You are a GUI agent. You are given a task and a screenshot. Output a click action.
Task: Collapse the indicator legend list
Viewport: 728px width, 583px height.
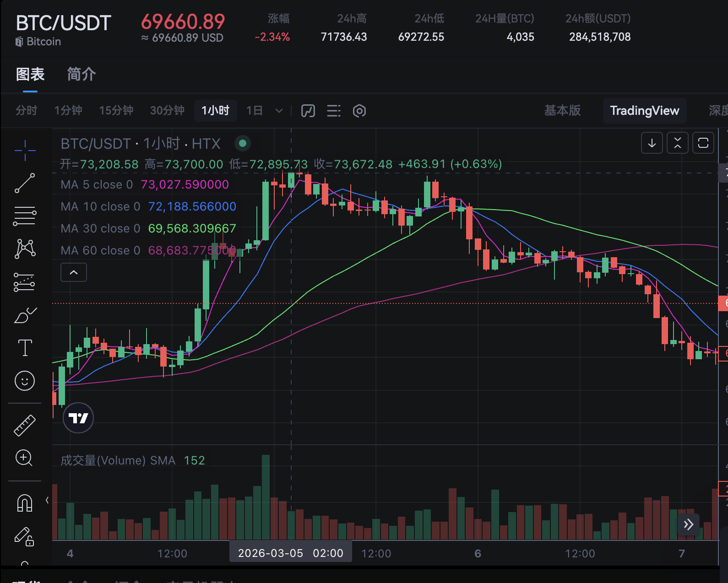coord(74,273)
